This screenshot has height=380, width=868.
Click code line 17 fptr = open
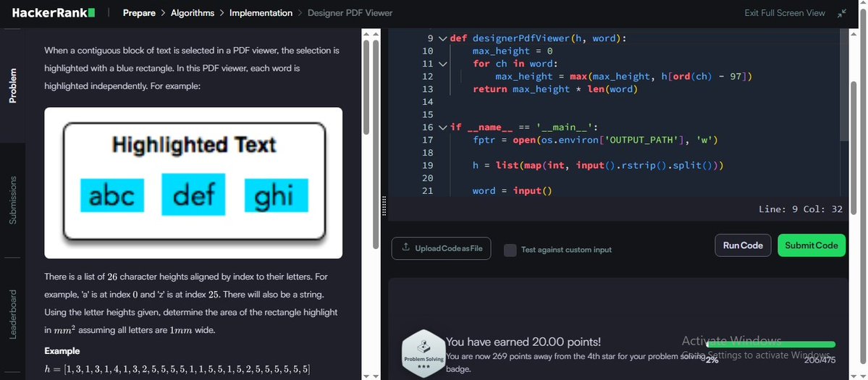click(595, 140)
